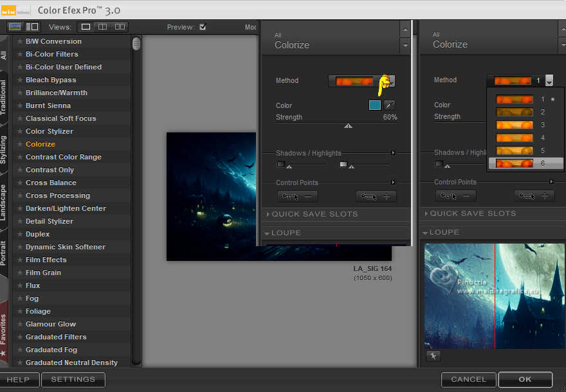566x392 pixels.
Task: Click star next to Bleach Bypass
Action: click(20, 80)
